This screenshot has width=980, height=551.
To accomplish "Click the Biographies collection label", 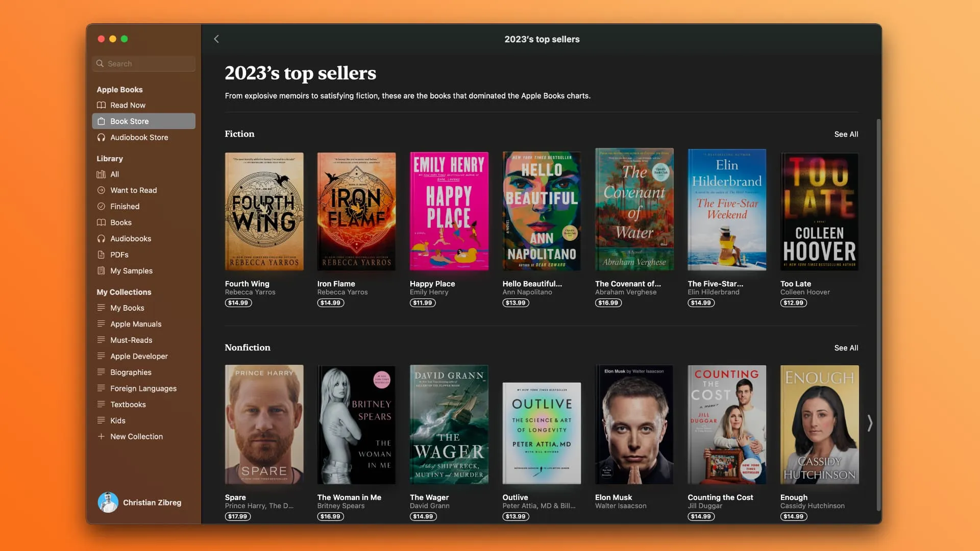I will point(131,372).
